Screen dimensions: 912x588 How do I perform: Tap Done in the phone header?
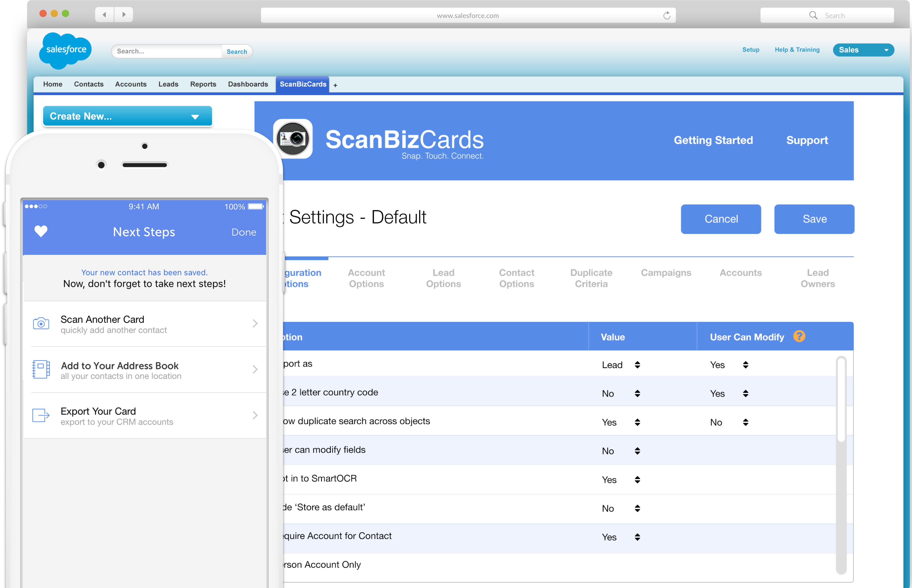coord(244,232)
